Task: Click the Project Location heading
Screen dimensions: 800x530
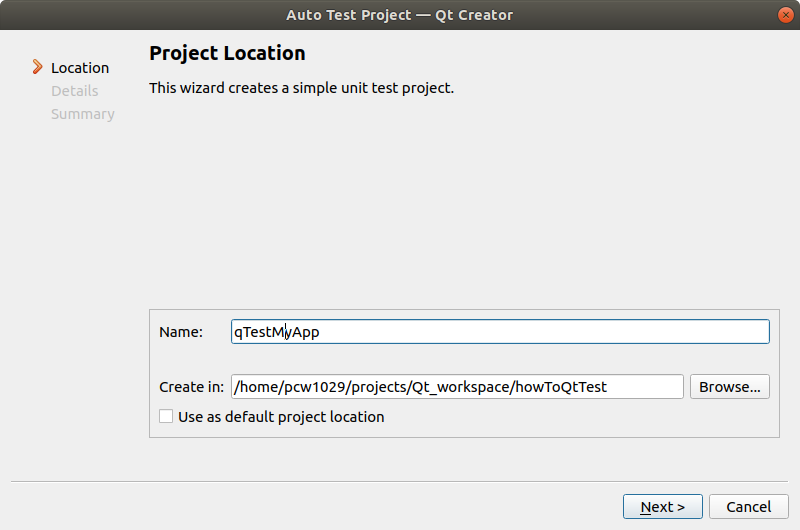Action: (227, 53)
